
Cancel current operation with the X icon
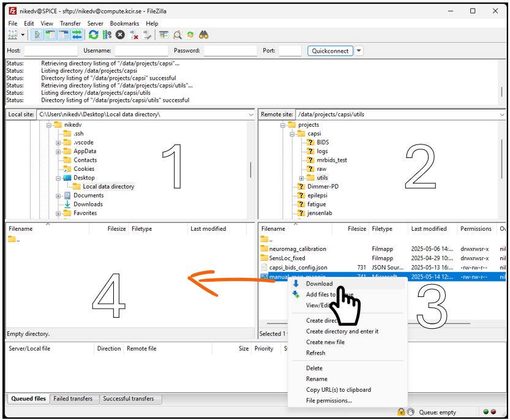click(x=120, y=35)
